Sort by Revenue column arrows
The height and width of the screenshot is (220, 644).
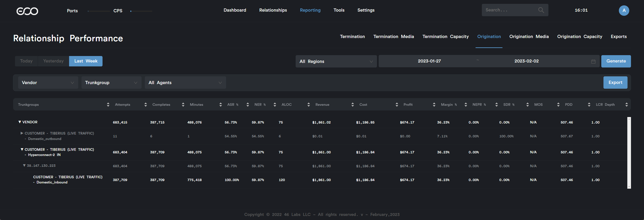coord(353,104)
